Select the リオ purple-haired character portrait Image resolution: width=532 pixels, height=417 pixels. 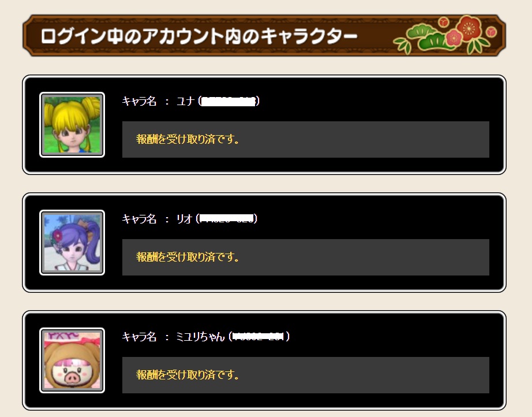[x=72, y=243]
